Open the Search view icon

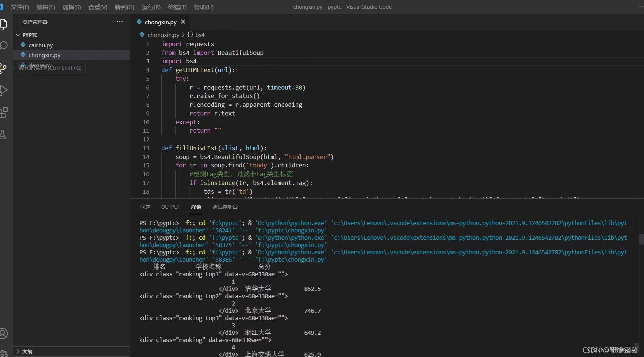(x=4, y=45)
